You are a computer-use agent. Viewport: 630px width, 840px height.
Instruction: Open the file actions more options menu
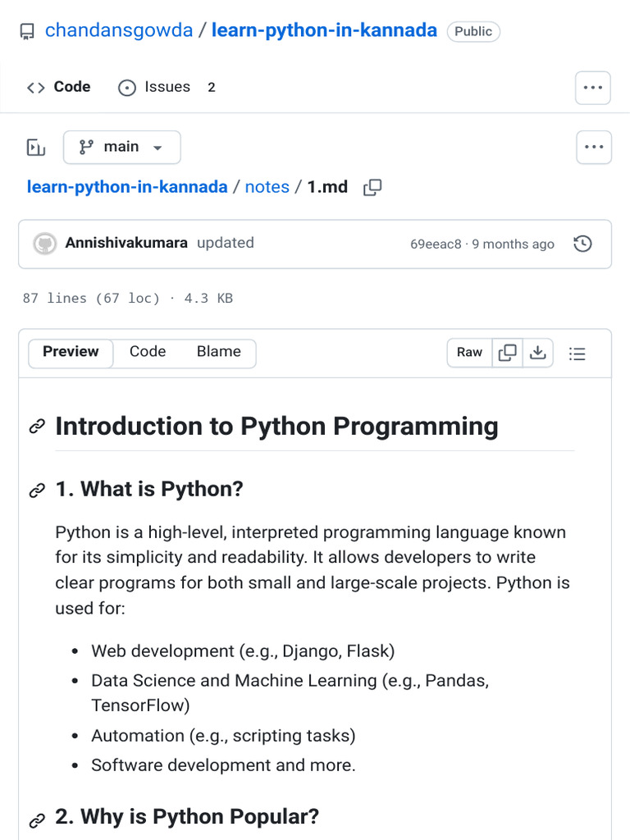[x=593, y=148]
